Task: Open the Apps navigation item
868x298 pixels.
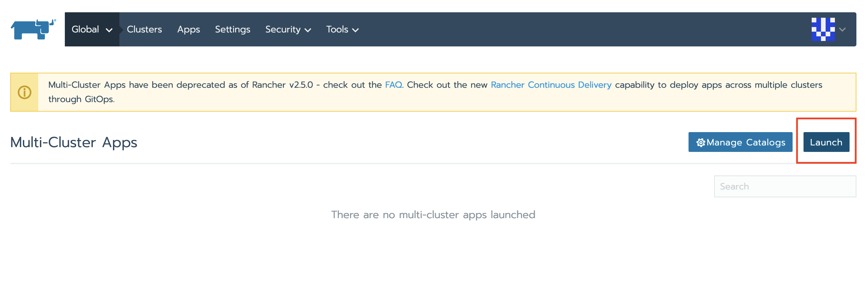Action: [188, 29]
